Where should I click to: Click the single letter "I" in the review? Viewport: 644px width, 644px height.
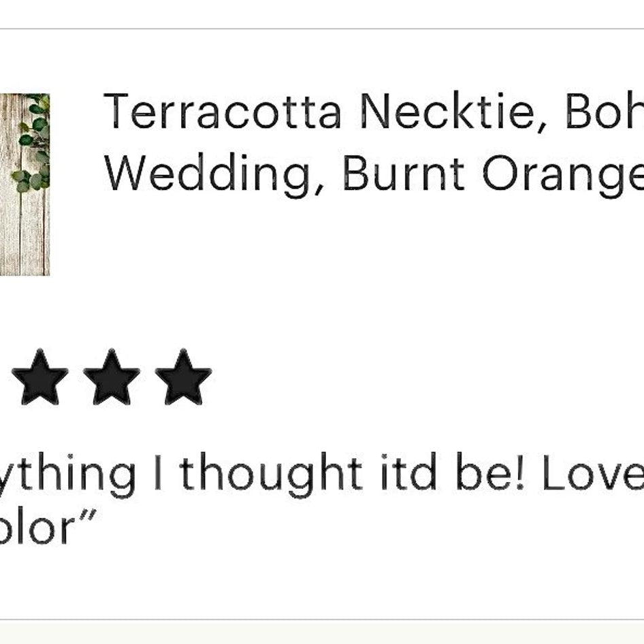tap(159, 473)
